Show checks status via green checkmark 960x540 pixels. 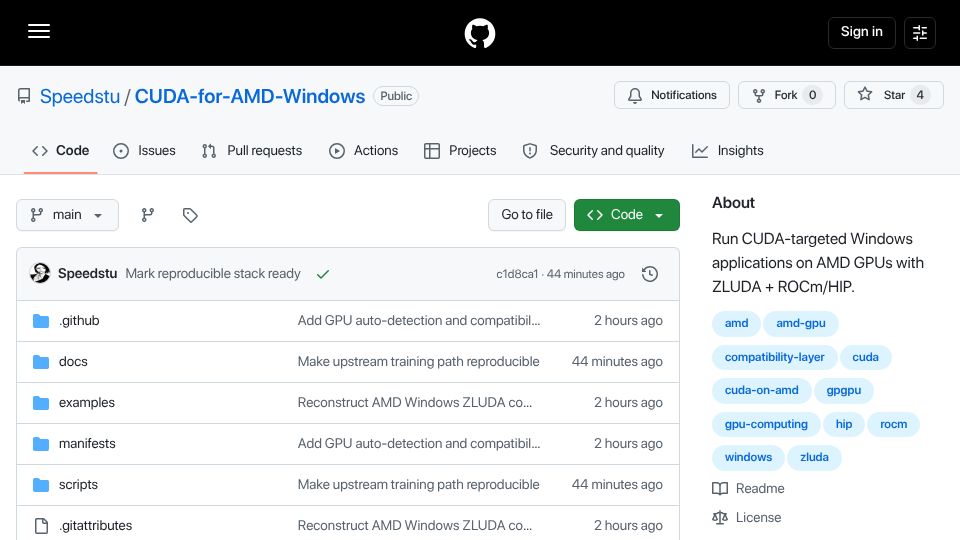tap(323, 274)
